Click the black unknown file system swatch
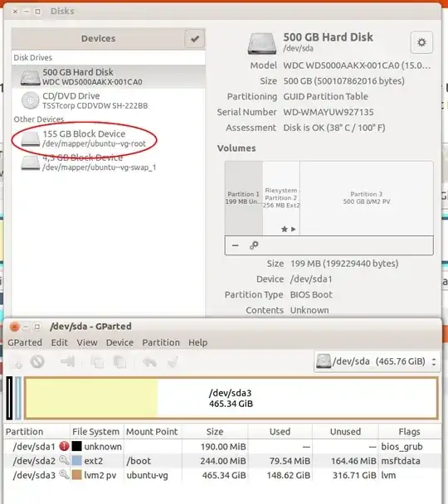 [76, 446]
